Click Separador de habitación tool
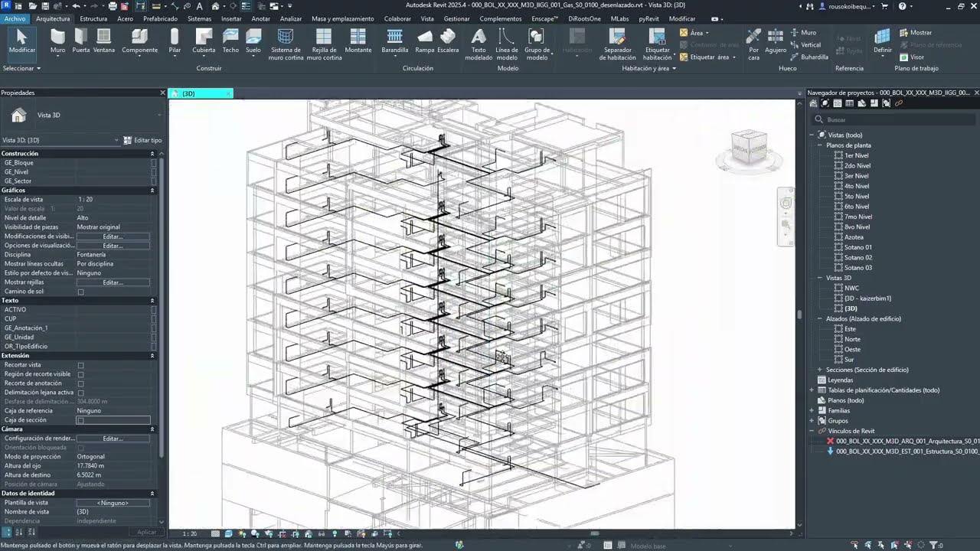The image size is (980, 551). (618, 44)
